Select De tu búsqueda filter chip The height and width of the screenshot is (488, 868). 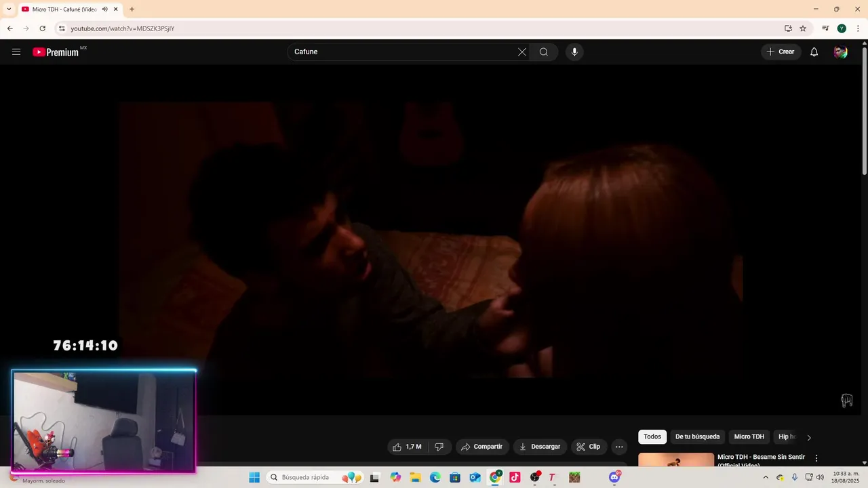(697, 437)
